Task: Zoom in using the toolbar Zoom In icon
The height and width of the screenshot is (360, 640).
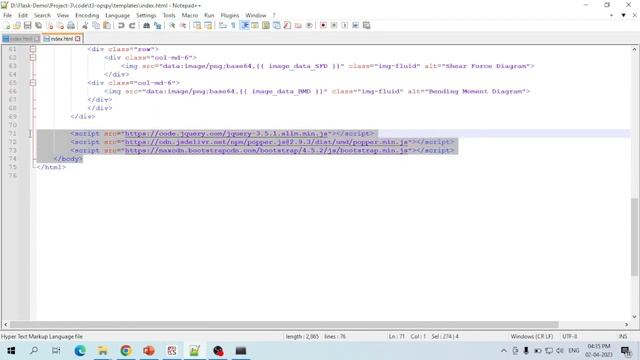Action: [172, 25]
